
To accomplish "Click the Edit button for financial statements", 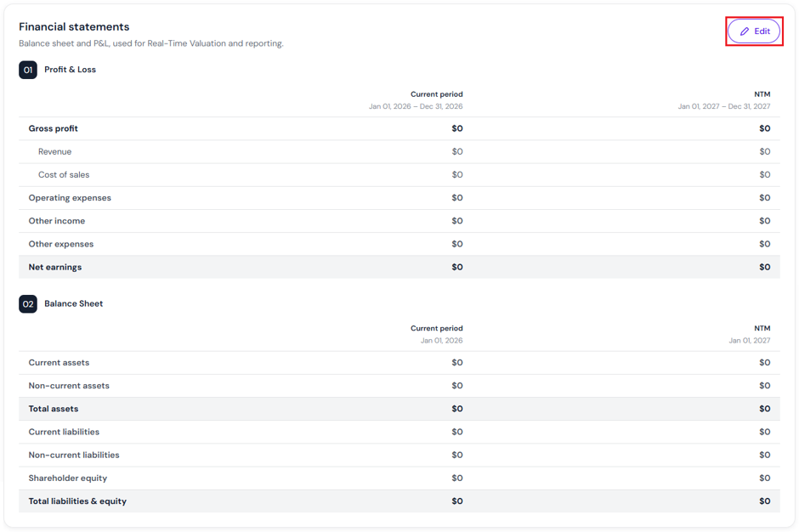I will [754, 31].
